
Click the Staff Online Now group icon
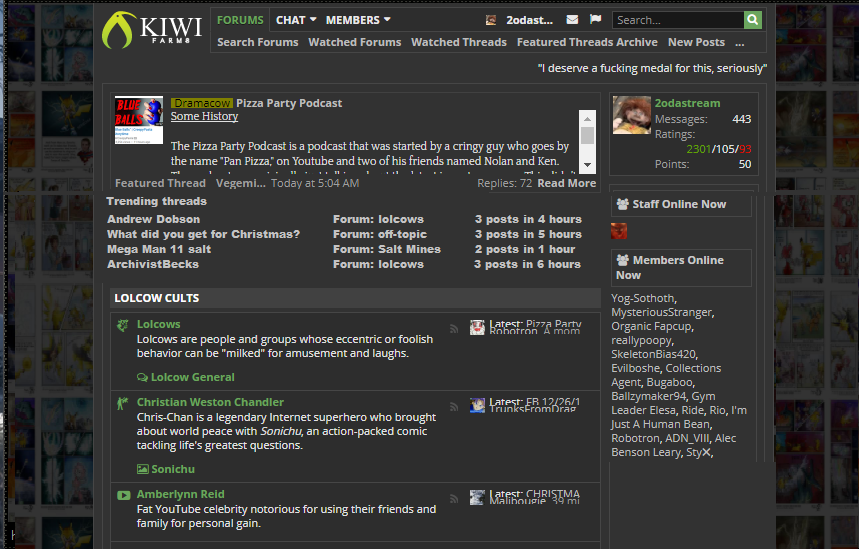point(622,204)
